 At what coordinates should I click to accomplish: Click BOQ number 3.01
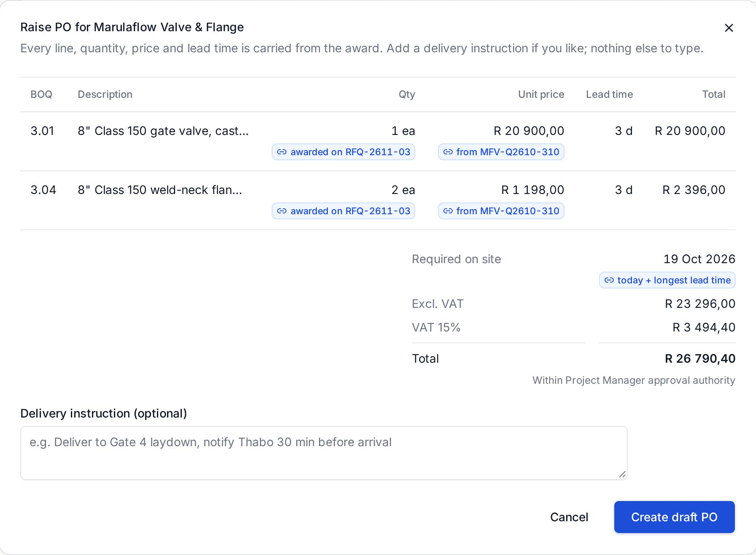point(42,131)
